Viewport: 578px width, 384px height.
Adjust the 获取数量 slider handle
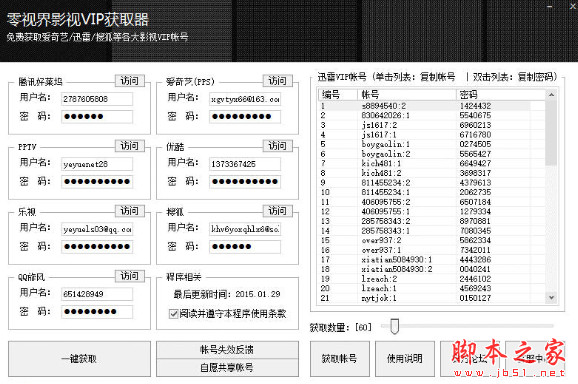[x=394, y=327]
